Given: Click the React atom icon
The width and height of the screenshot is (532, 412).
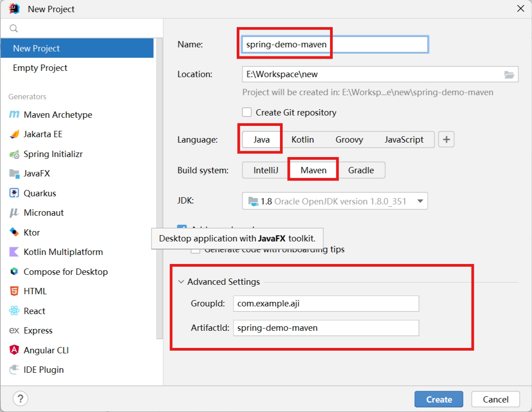Looking at the screenshot, I should click(x=14, y=311).
